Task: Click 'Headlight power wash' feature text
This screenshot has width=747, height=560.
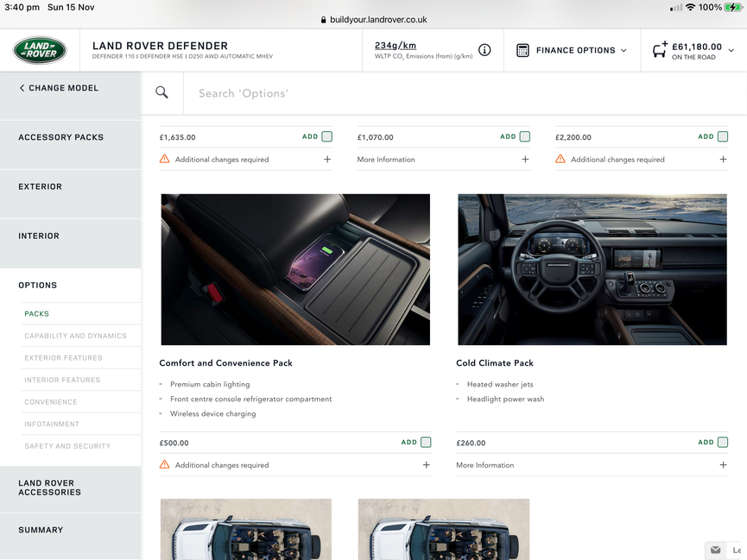Action: pos(505,399)
